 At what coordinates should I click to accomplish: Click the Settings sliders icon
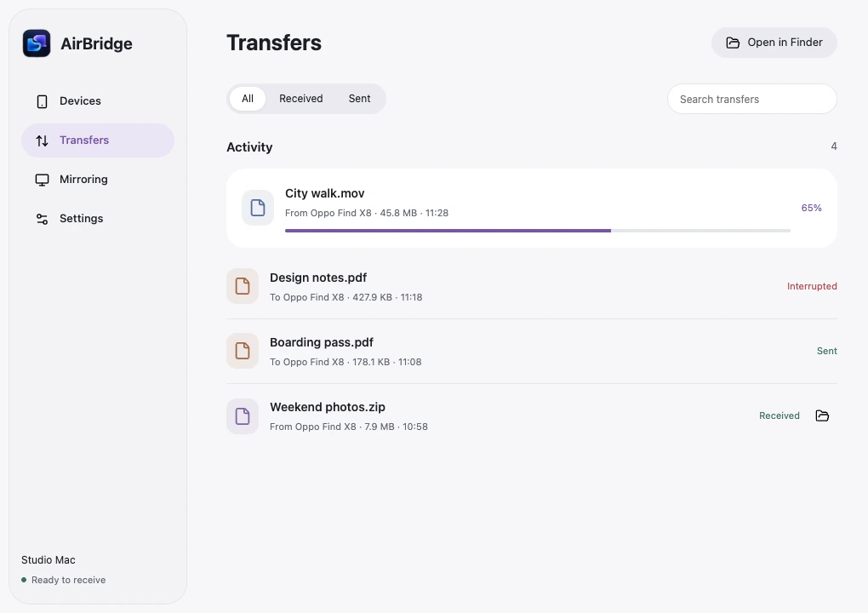point(42,219)
